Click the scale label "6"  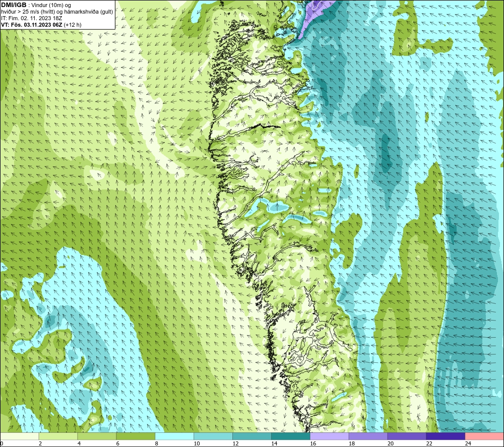coord(117,443)
